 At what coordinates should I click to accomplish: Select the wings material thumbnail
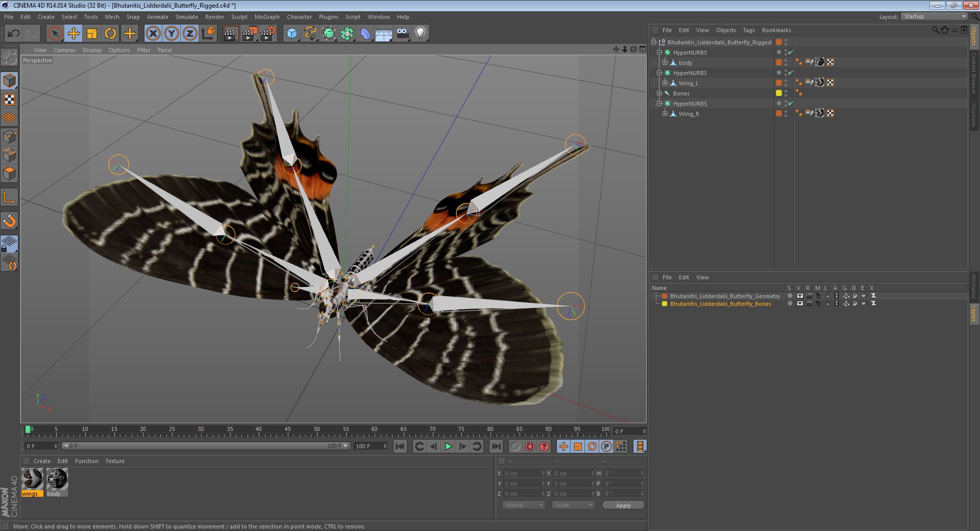click(32, 480)
